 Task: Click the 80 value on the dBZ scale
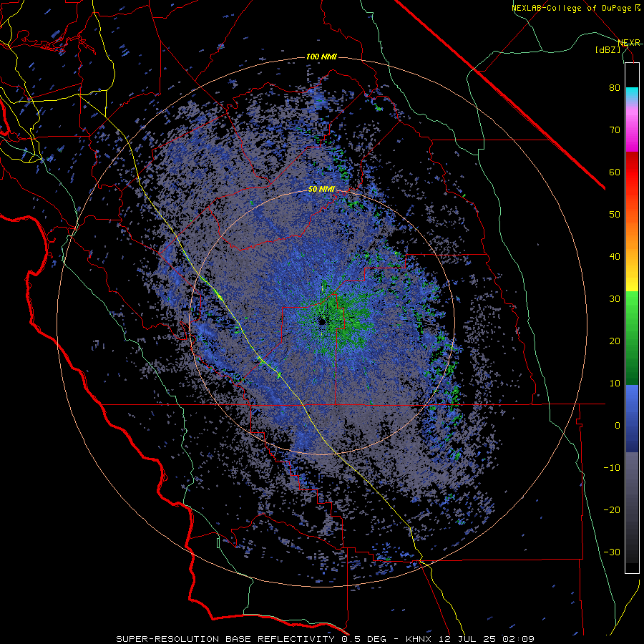[x=615, y=88]
